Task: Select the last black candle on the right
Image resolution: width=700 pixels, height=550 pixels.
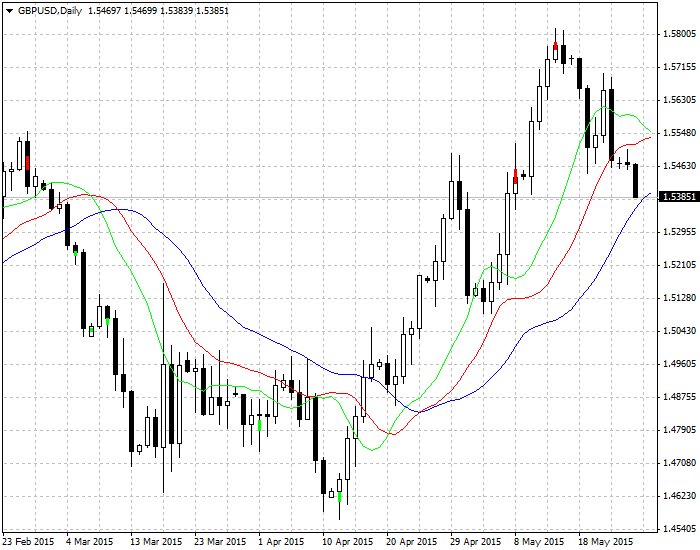Action: click(x=635, y=180)
